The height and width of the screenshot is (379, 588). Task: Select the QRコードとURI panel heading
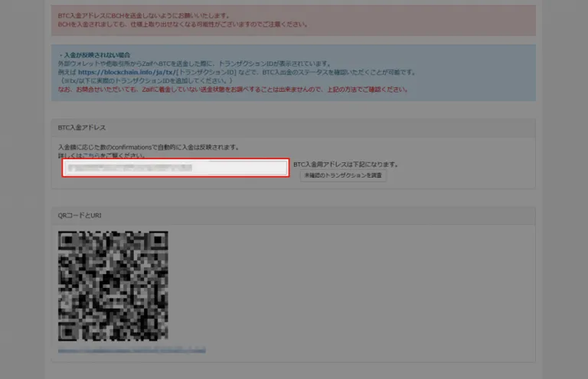pyautogui.click(x=80, y=215)
